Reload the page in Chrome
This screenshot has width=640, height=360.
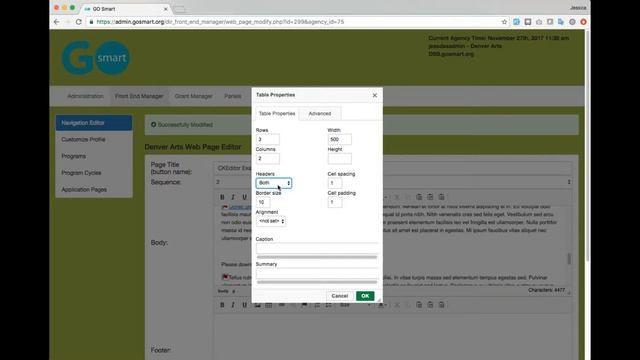(x=79, y=22)
